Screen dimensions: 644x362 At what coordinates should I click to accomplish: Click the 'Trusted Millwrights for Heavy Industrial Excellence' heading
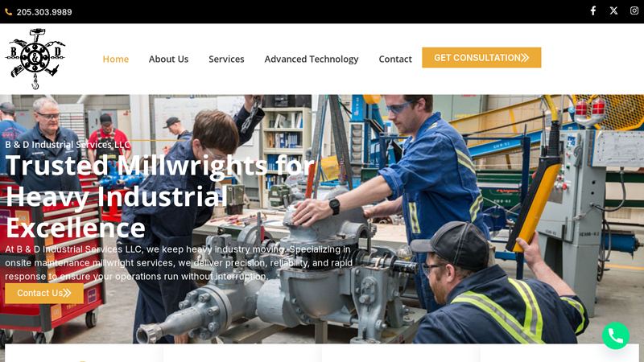160,196
